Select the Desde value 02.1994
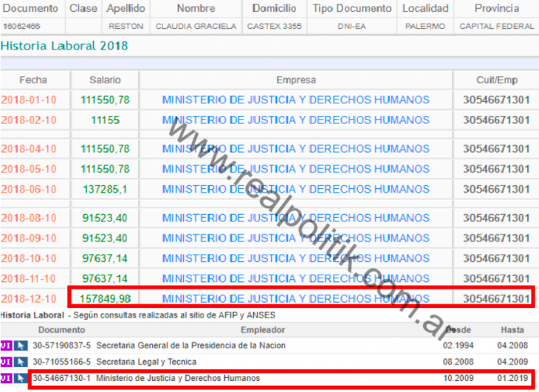 coord(459,345)
